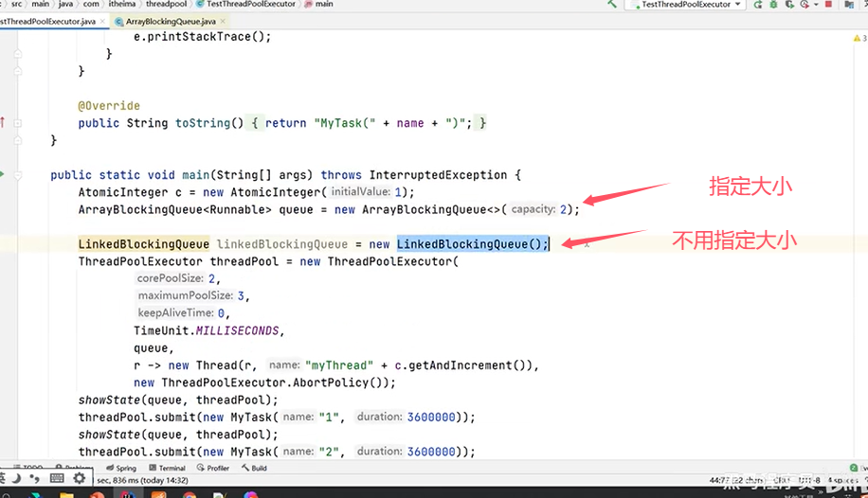868x498 pixels.
Task: Click the Chrome icon in Windows taskbar
Action: pyautogui.click(x=190, y=494)
